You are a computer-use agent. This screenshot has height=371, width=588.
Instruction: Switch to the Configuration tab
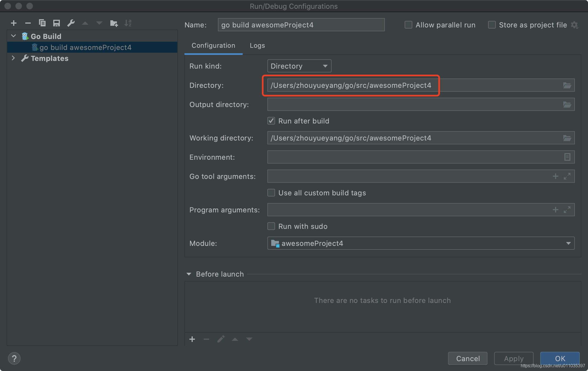[213, 45]
